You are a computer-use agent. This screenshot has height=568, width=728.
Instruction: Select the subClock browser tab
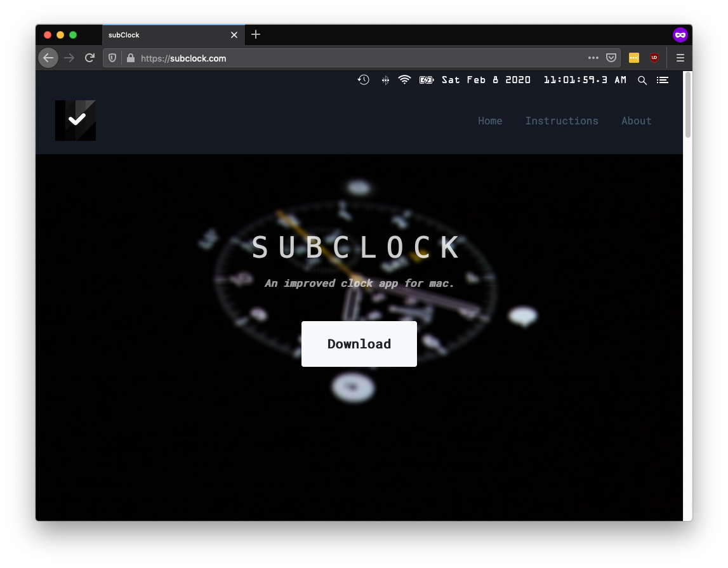click(173, 35)
